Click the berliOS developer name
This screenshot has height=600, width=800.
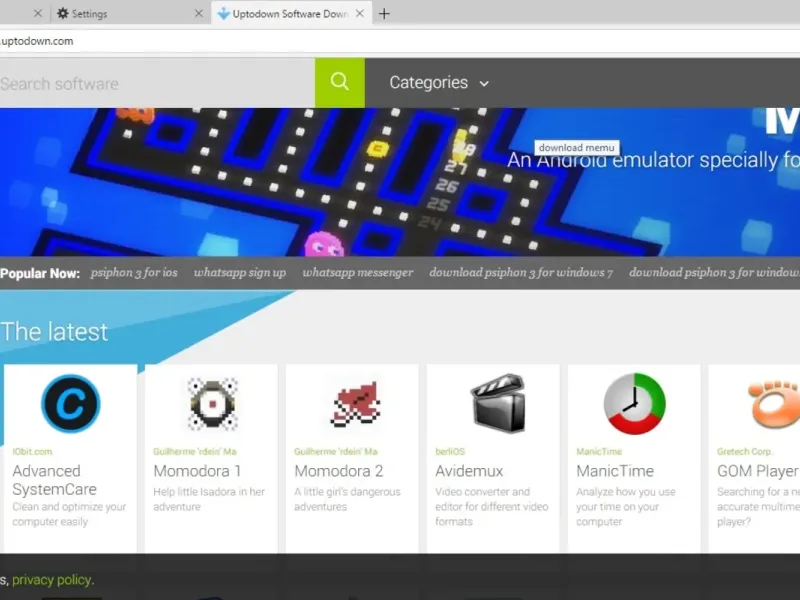[450, 452]
